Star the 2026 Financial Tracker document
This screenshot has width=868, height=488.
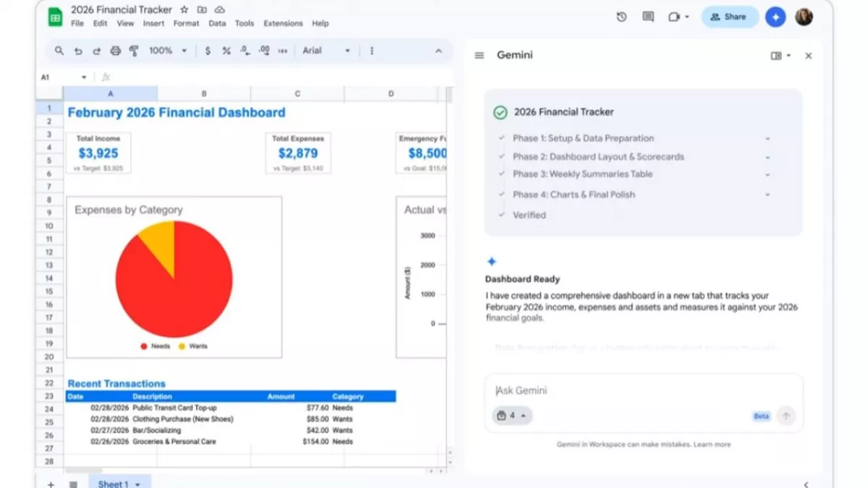(184, 10)
